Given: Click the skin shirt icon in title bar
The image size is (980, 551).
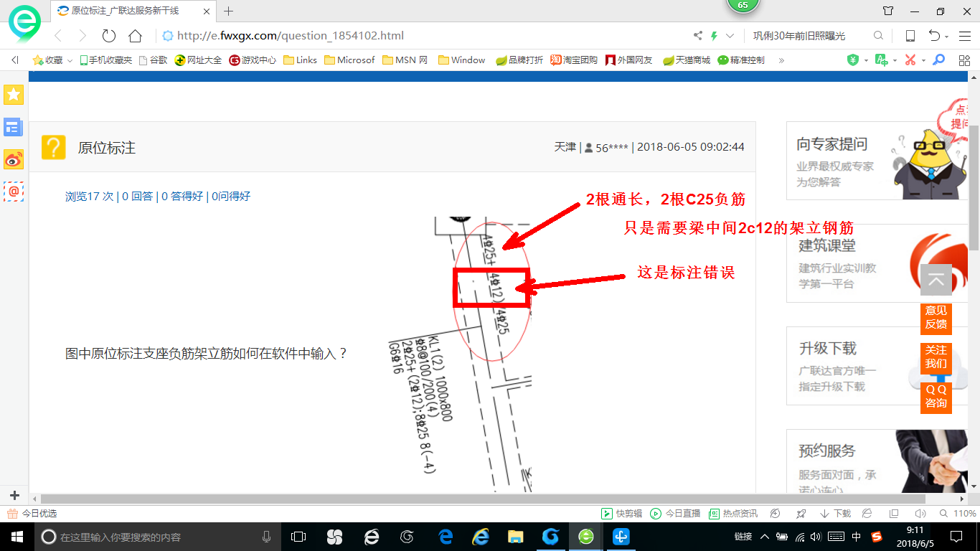Looking at the screenshot, I should 888,11.
